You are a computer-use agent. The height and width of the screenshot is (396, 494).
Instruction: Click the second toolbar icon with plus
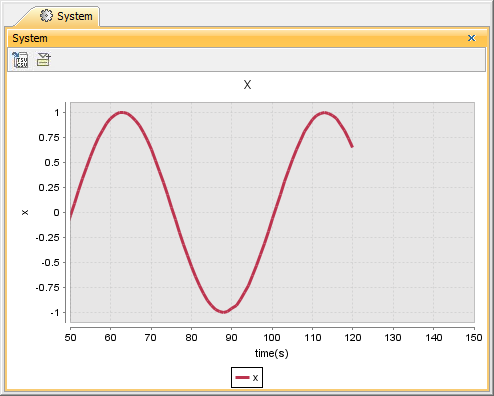pos(44,59)
